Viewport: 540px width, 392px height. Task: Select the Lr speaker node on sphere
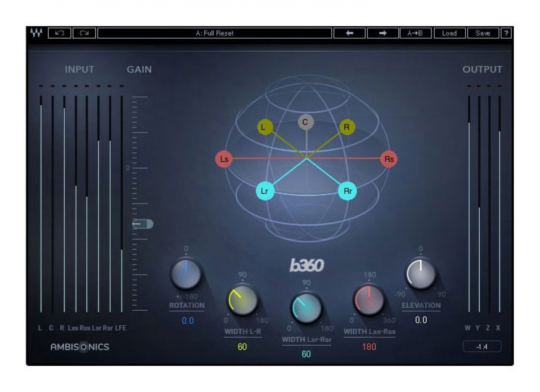tap(265, 191)
